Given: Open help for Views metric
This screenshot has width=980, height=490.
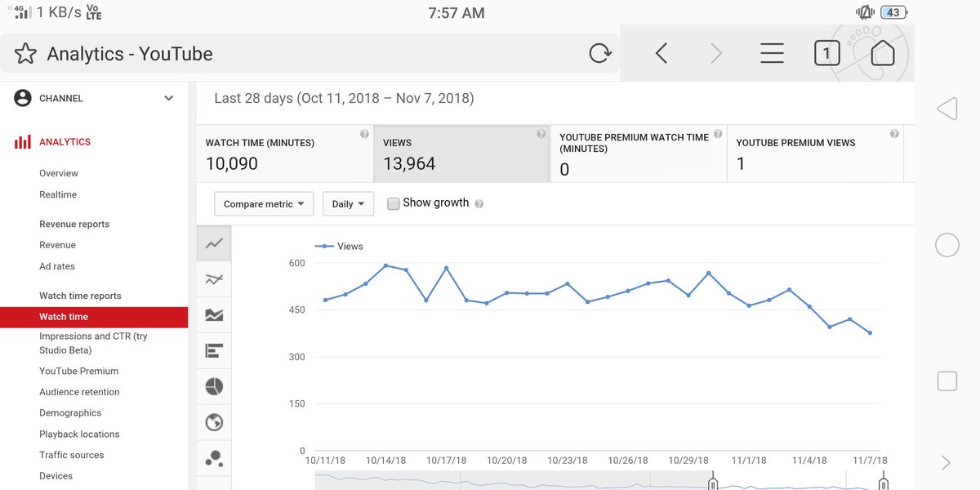Looking at the screenshot, I should [x=541, y=134].
